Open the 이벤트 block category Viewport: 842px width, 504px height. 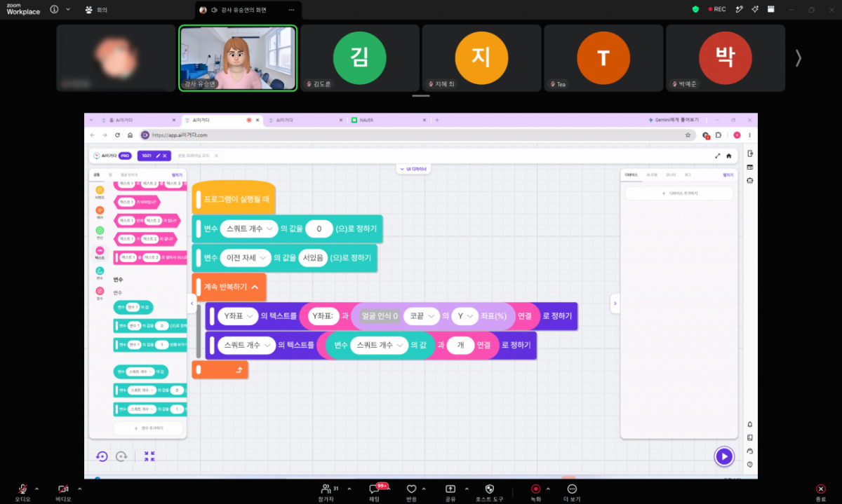100,191
